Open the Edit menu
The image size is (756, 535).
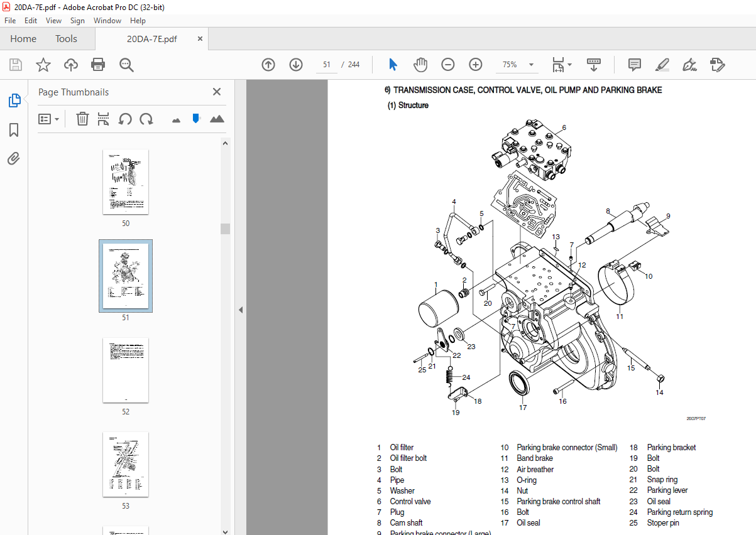tap(30, 21)
